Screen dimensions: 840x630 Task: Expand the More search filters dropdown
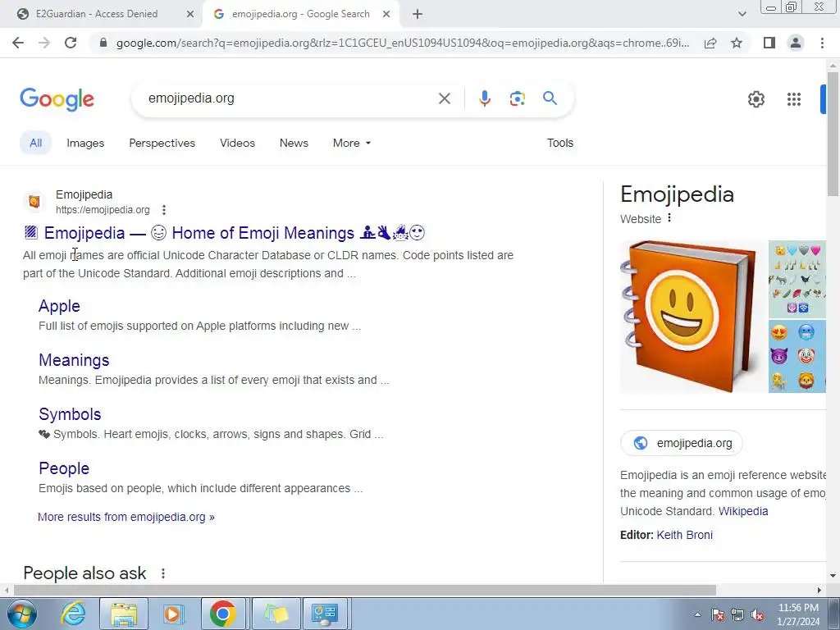pyautogui.click(x=351, y=143)
